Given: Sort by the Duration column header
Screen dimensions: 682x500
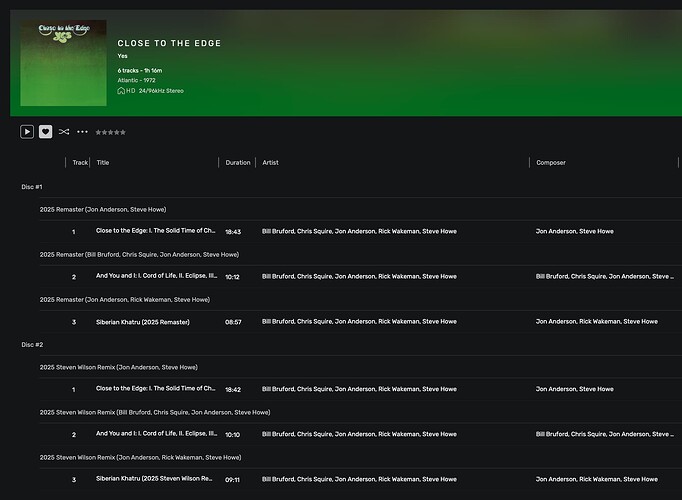Looking at the screenshot, I should pyautogui.click(x=238, y=163).
